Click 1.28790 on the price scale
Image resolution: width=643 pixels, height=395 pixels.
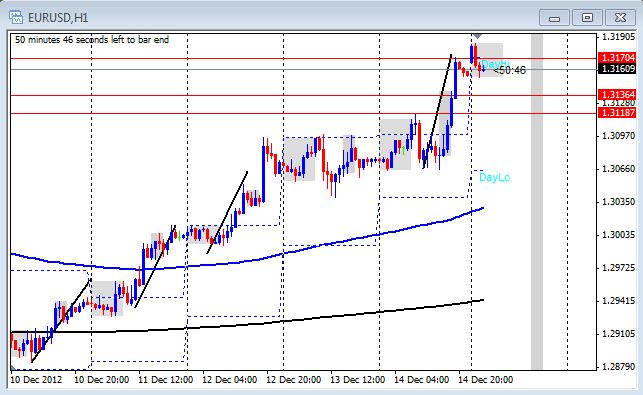(x=618, y=366)
